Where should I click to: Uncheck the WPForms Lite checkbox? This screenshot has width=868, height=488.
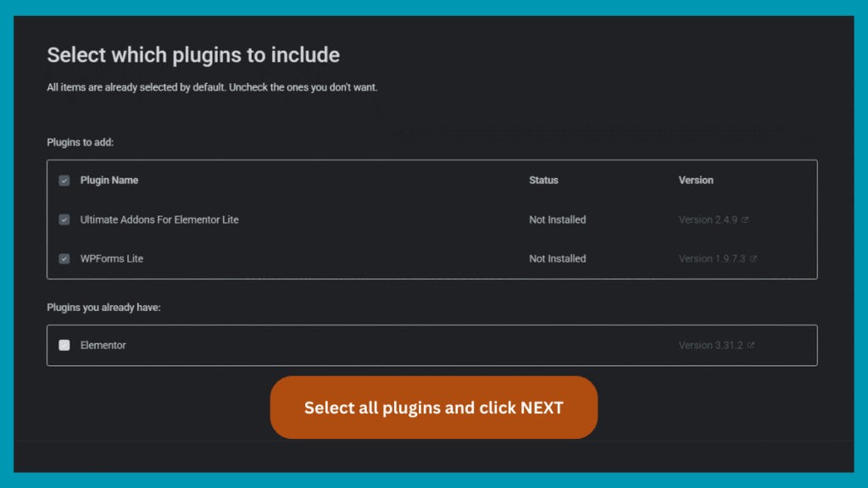[x=64, y=258]
